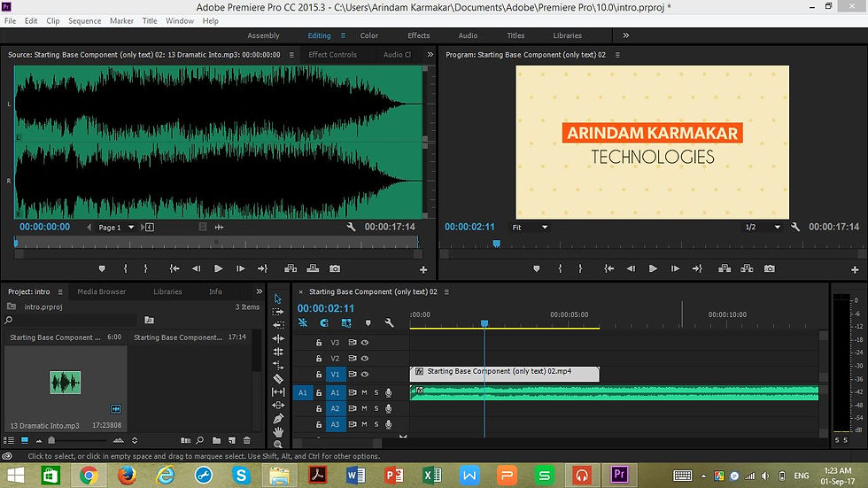The width and height of the screenshot is (868, 488).
Task: Open the Marker menu
Action: tap(122, 21)
